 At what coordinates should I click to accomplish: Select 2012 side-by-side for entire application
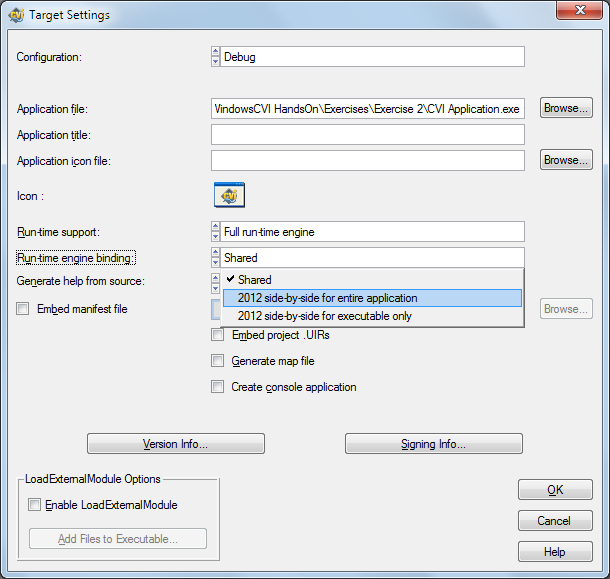tap(372, 298)
